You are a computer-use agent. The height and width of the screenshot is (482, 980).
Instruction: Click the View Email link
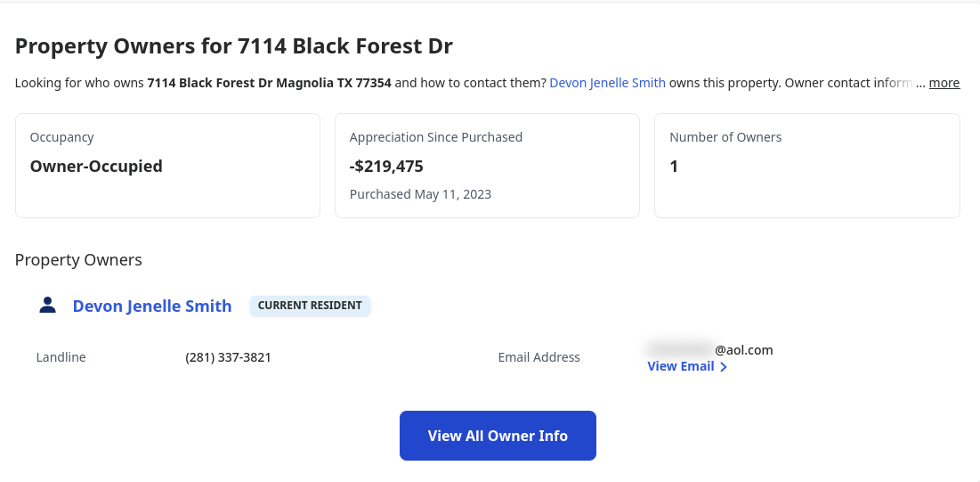[681, 366]
